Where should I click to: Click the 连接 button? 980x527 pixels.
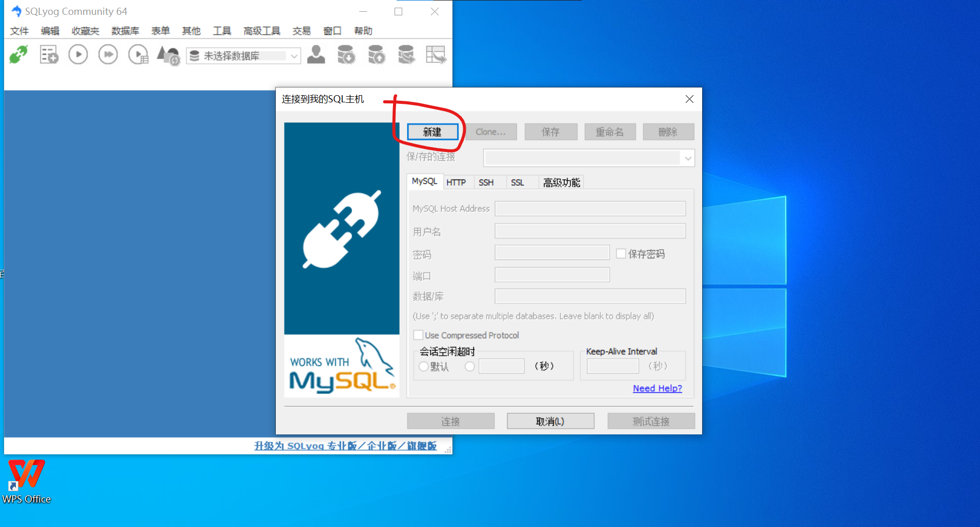click(x=451, y=421)
